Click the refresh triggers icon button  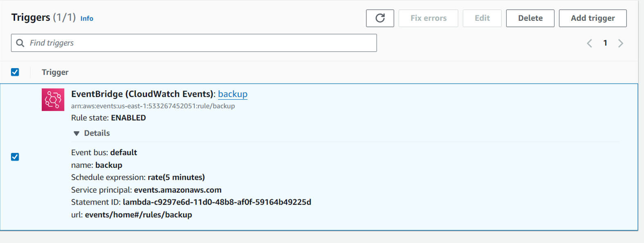click(x=380, y=18)
